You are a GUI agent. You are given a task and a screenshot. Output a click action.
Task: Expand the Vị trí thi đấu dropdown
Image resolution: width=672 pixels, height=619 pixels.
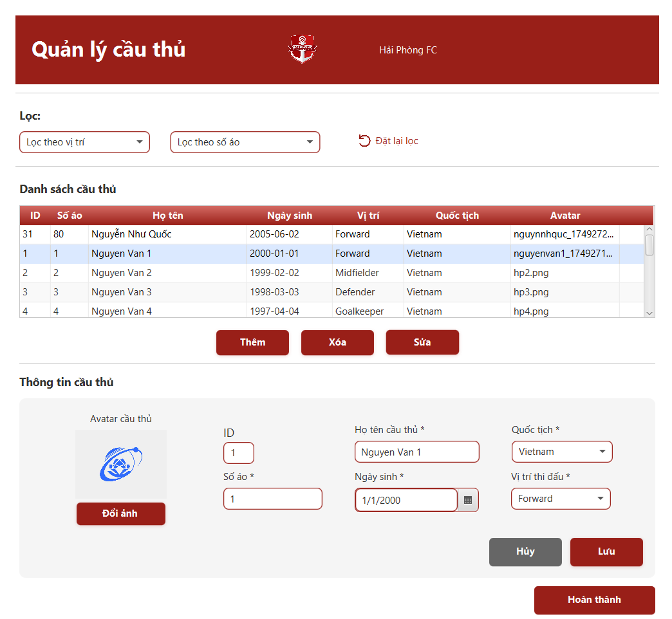560,499
